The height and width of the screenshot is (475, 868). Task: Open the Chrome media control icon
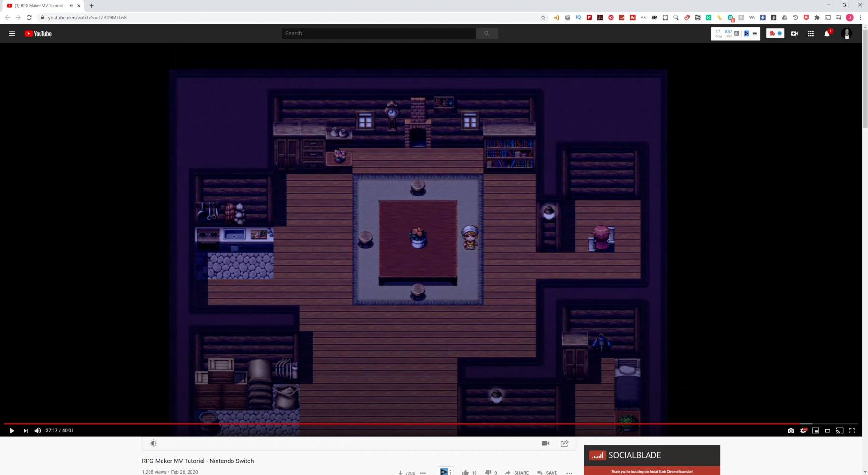[x=839, y=18]
